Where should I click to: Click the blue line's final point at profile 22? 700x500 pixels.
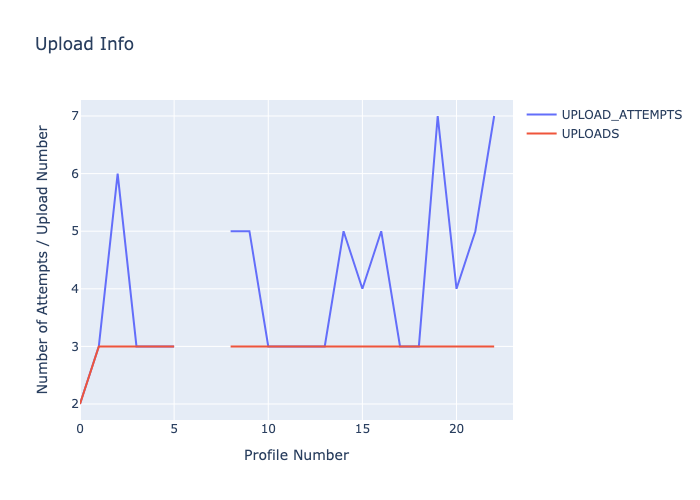click(494, 116)
